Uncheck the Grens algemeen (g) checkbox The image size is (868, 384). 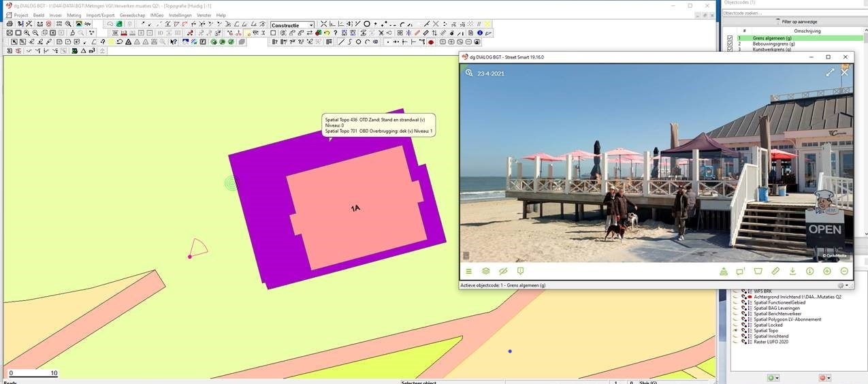coord(730,38)
